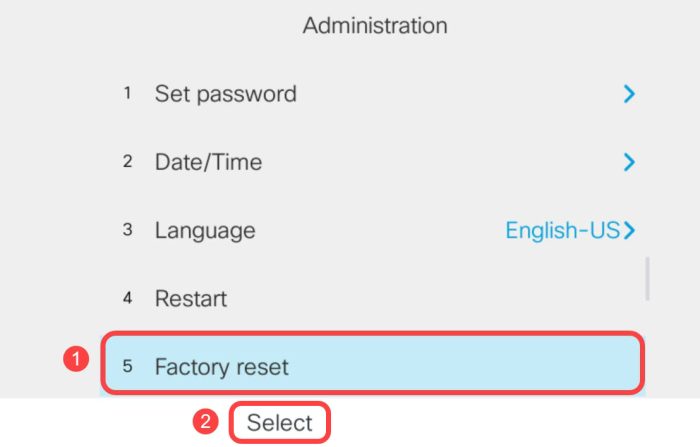Click the English-US language value
Image resolution: width=700 pixels, height=447 pixels.
click(x=562, y=230)
